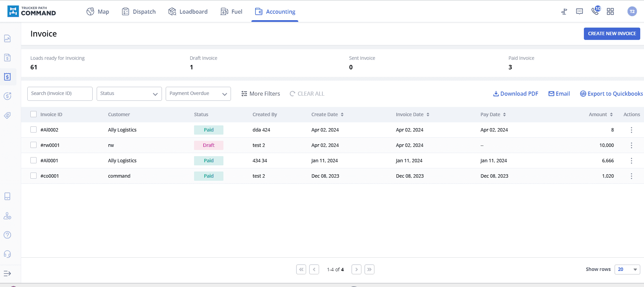Open the Trucker Path Command logo

(x=31, y=11)
